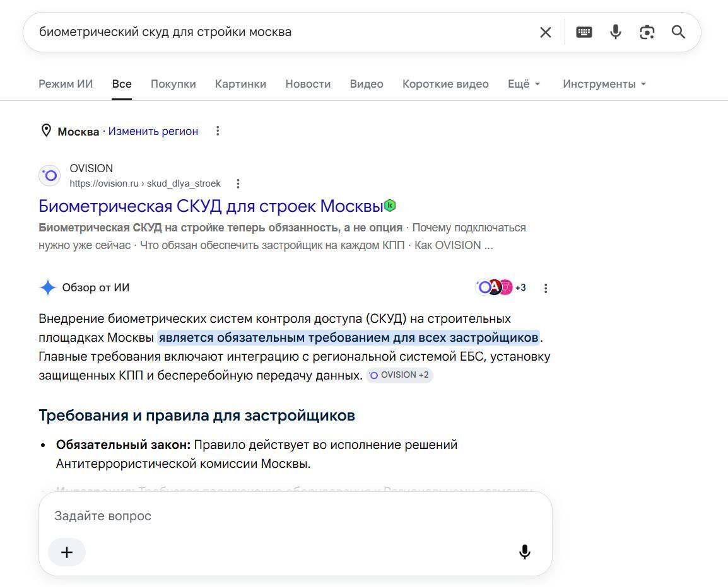The image size is (728, 587).
Task: Open the source icons cluster with +3
Action: point(500,288)
